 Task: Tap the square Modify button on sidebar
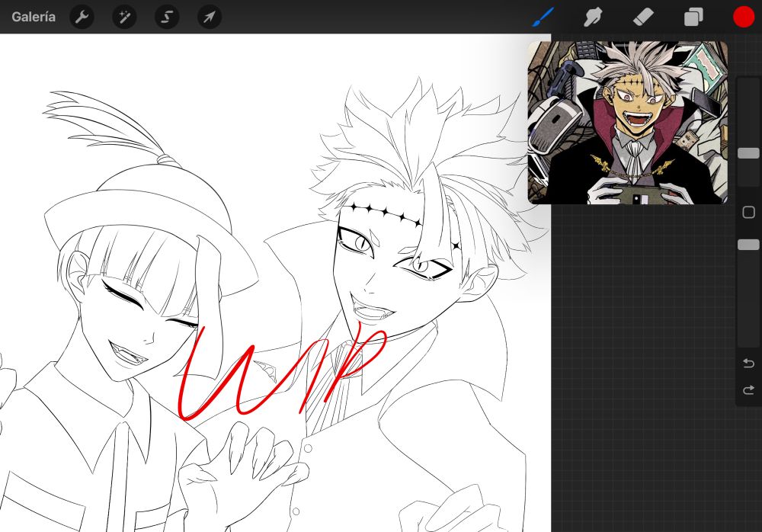748,212
